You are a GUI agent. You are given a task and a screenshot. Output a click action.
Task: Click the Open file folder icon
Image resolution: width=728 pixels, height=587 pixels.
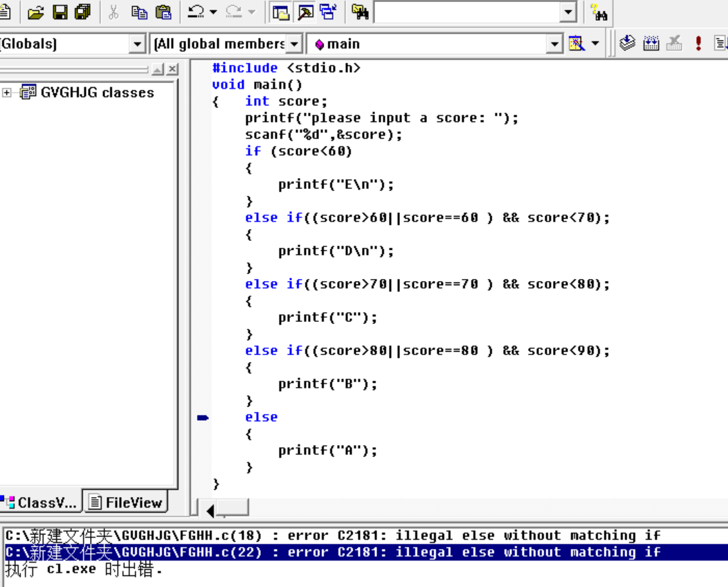(36, 12)
